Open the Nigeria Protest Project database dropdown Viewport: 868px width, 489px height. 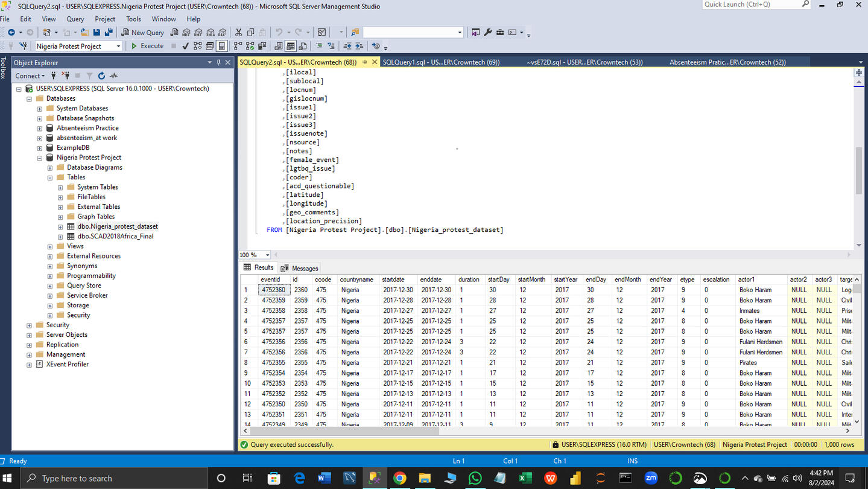point(118,46)
